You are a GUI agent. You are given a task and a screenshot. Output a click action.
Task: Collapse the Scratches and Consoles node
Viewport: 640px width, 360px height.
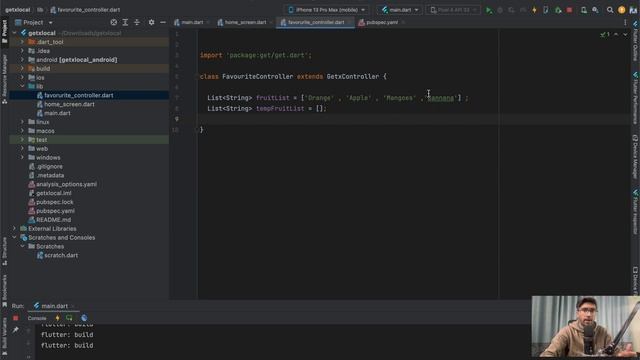tap(15, 238)
